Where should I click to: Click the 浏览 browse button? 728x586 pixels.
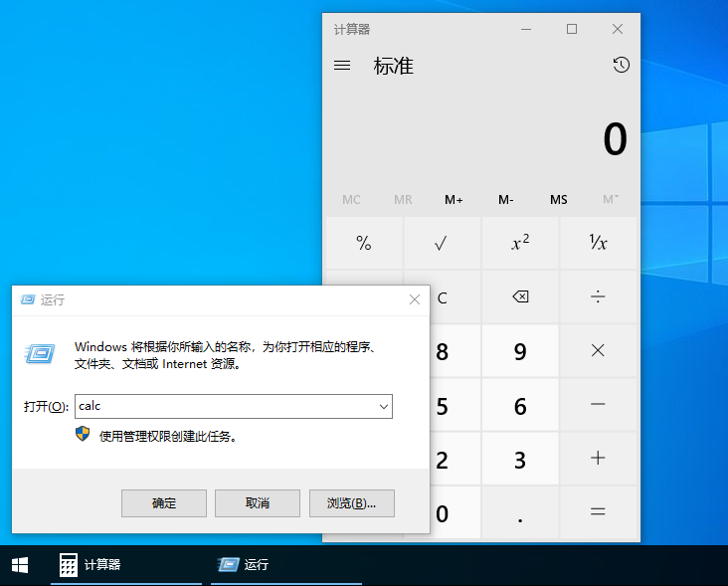(x=351, y=503)
